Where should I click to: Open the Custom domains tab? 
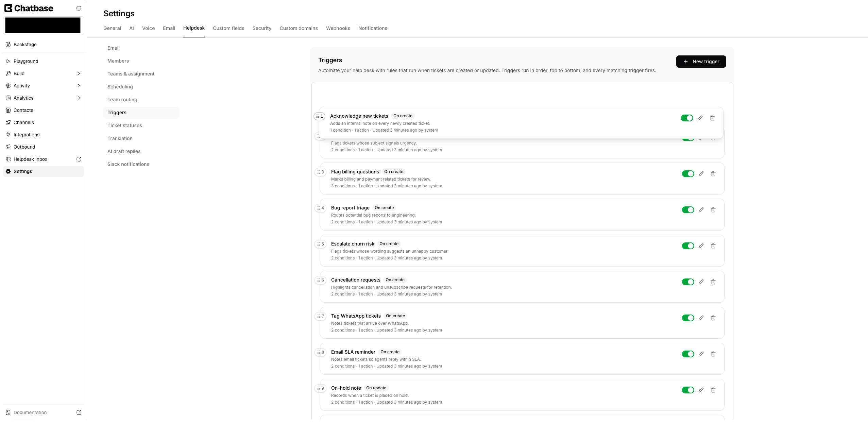[x=299, y=28]
